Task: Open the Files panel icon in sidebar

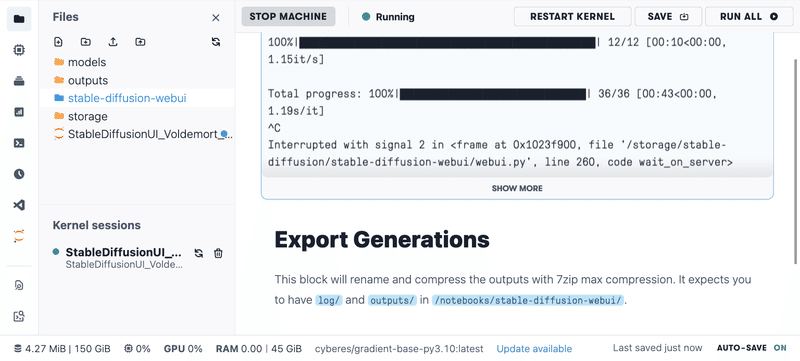Action: pyautogui.click(x=19, y=19)
